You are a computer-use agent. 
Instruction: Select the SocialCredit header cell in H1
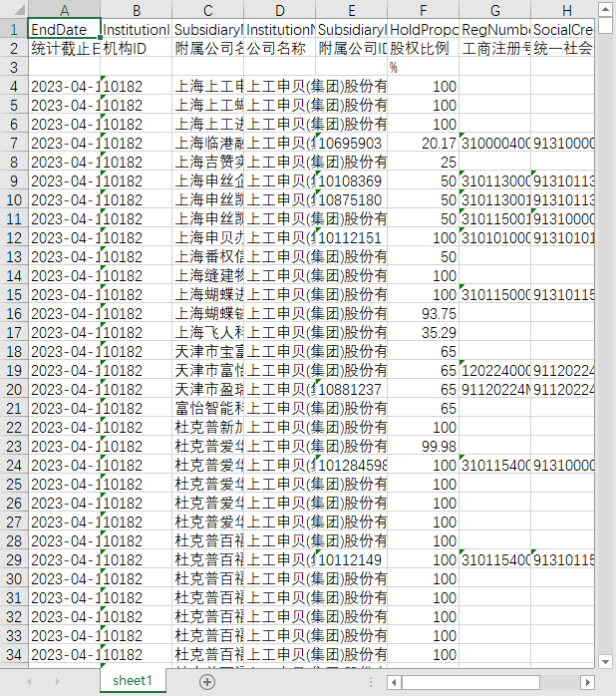[563, 29]
